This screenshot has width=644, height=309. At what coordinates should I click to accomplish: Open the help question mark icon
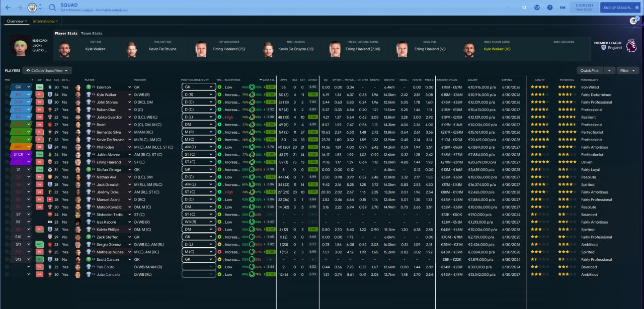click(549, 8)
